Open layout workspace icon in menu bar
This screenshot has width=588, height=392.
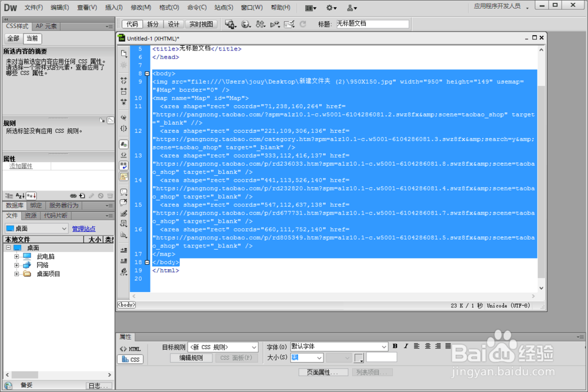click(310, 8)
